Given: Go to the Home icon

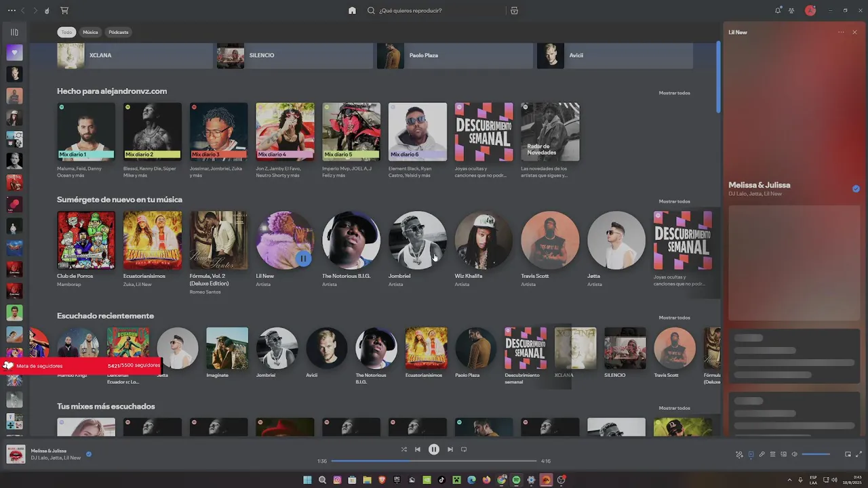Looking at the screenshot, I should coord(352,10).
